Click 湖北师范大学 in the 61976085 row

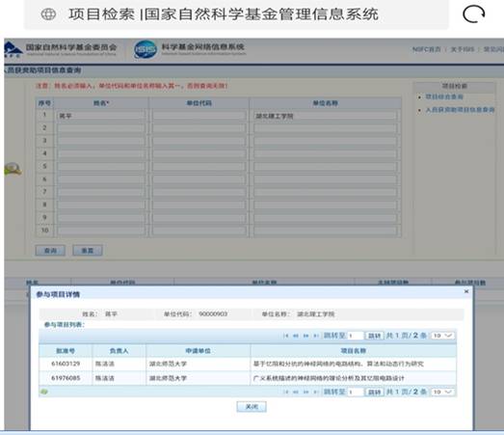pos(168,378)
